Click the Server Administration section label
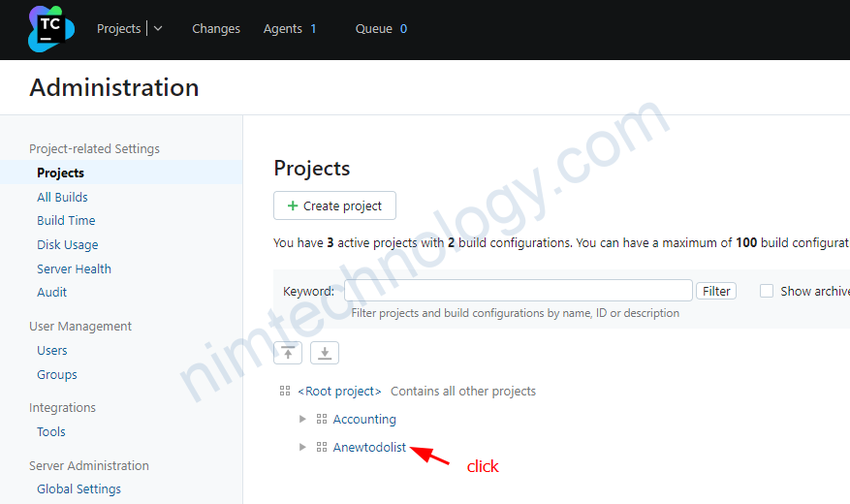 89,465
